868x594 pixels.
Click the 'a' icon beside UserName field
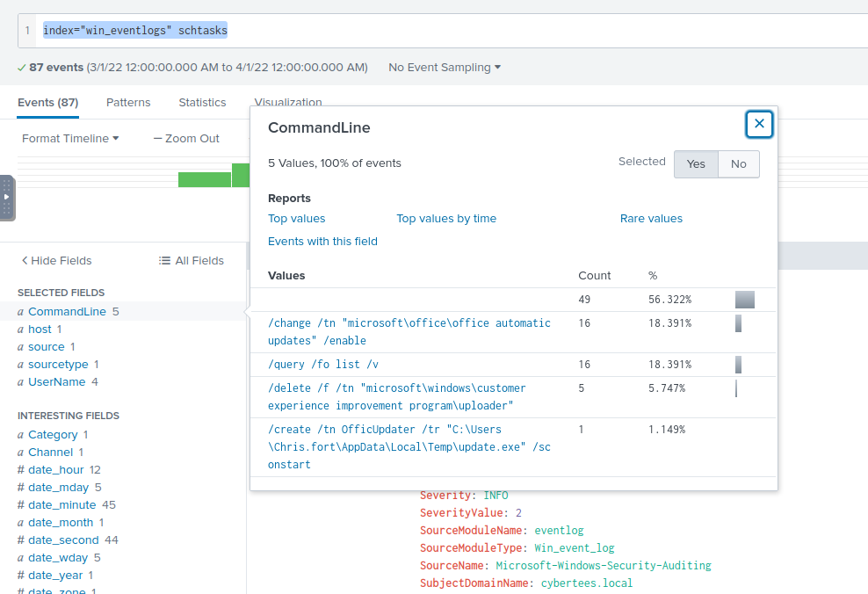pos(20,381)
